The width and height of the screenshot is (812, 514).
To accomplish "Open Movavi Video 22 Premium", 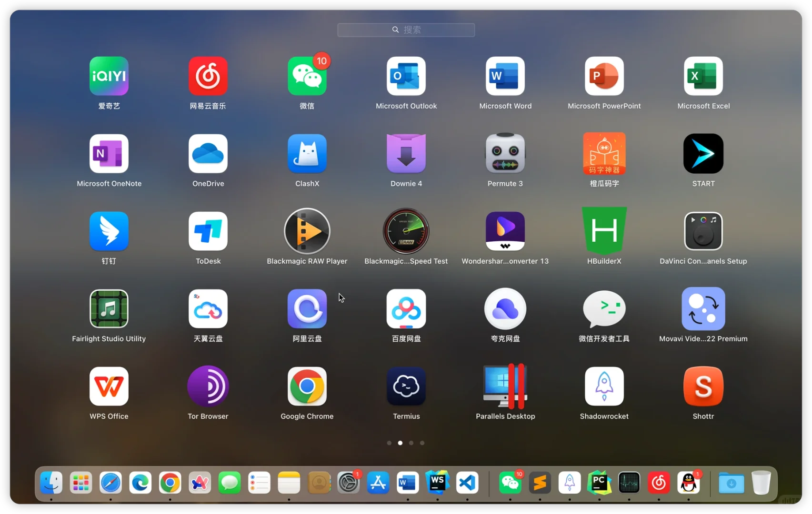I will pos(703,309).
